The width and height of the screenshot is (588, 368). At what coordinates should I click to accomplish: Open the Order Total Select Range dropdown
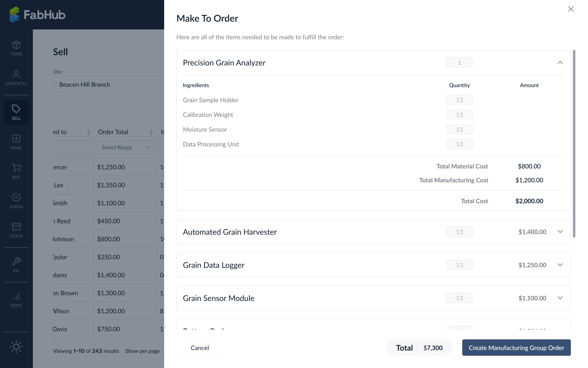click(x=125, y=147)
